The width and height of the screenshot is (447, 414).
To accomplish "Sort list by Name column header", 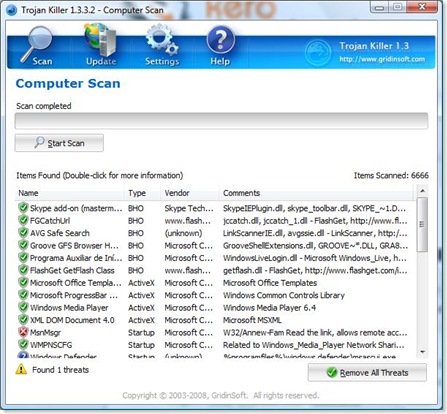I will click(x=69, y=193).
